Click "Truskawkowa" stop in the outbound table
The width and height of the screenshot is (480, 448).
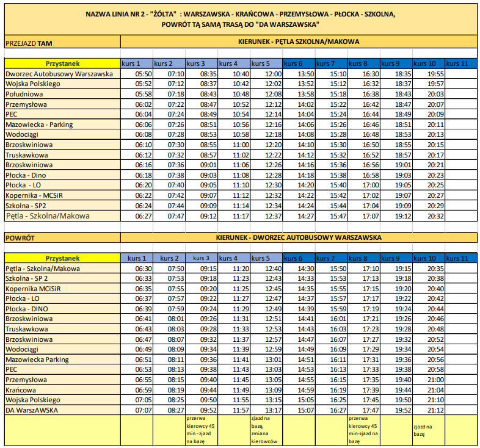click(26, 155)
